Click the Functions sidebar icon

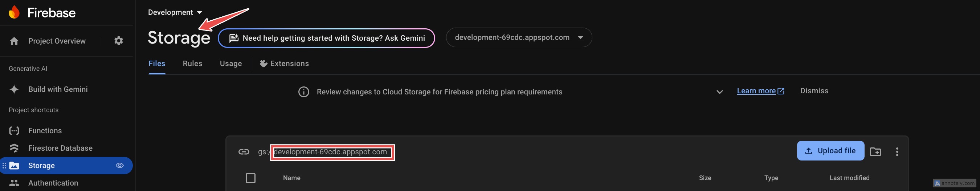[14, 131]
